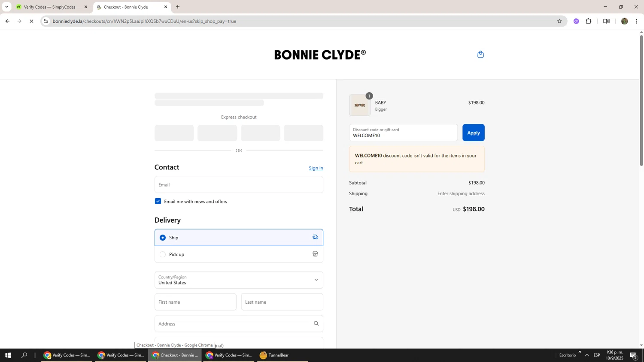The width and height of the screenshot is (644, 362).
Task: Close the Verify Codes browser tab
Action: (85, 7)
